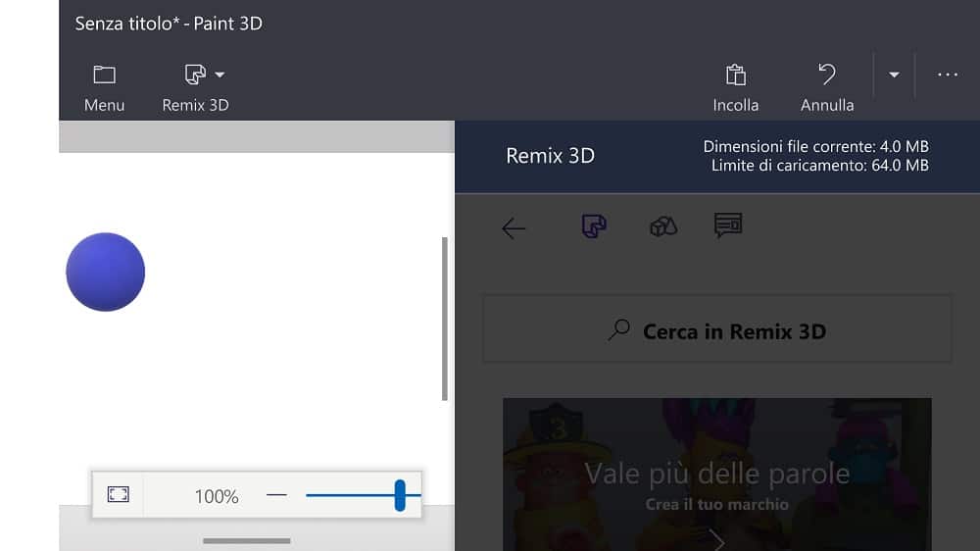The width and height of the screenshot is (980, 551).
Task: Click the 100% zoom percentage value
Action: coord(217,496)
